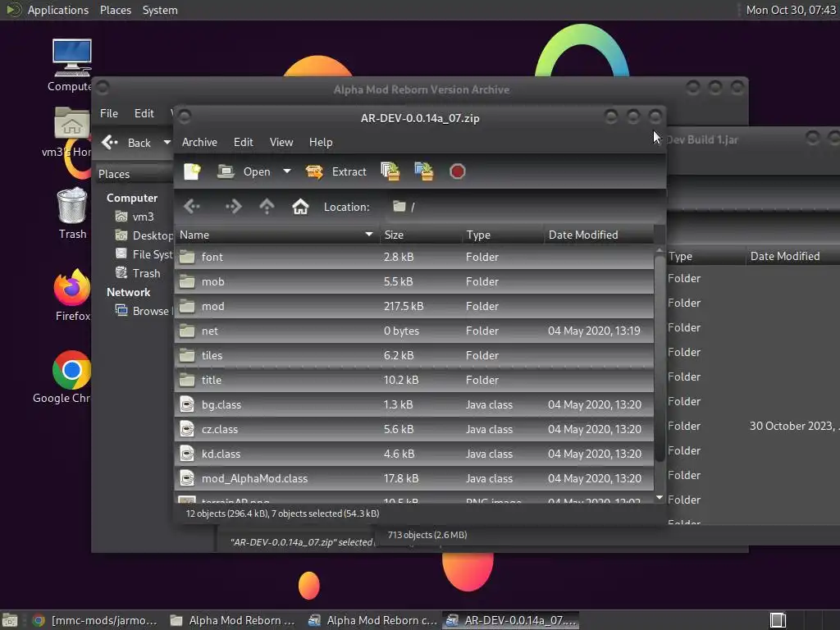
Task: Sort by Date Modified in Dev Build window
Action: [793, 257]
